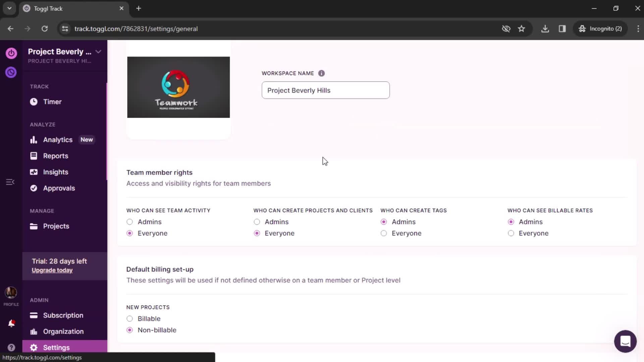Open Projects under Manage section
This screenshot has width=644, height=362.
coord(56,226)
